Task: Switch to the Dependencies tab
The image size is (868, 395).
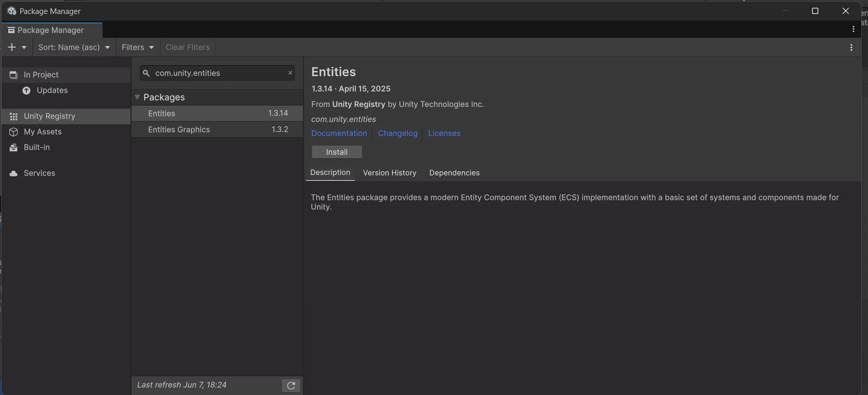Action: click(454, 173)
